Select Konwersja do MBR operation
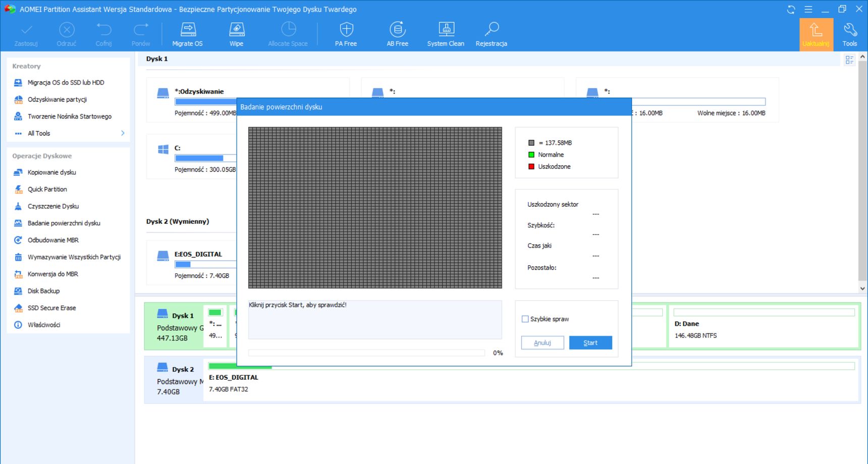868x464 pixels. (x=53, y=274)
